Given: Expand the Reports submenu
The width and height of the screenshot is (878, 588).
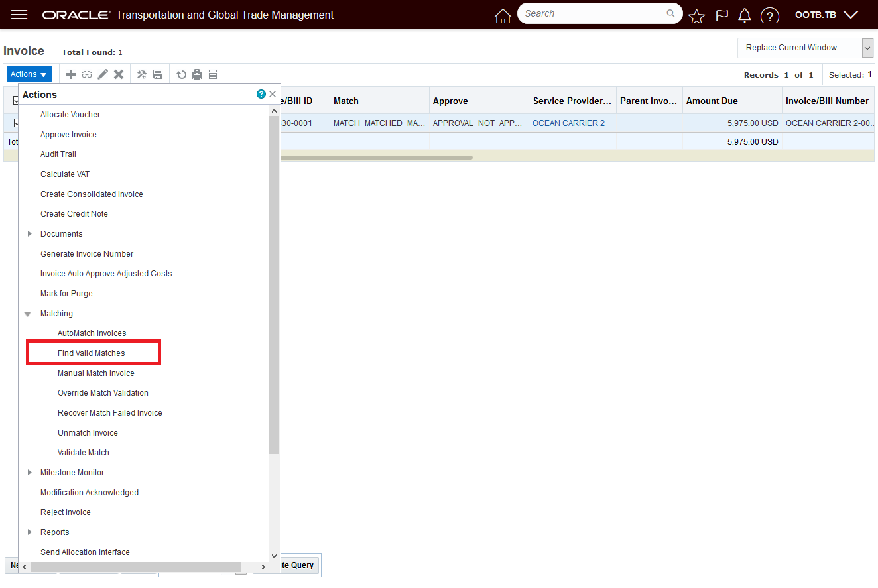Looking at the screenshot, I should pos(29,532).
